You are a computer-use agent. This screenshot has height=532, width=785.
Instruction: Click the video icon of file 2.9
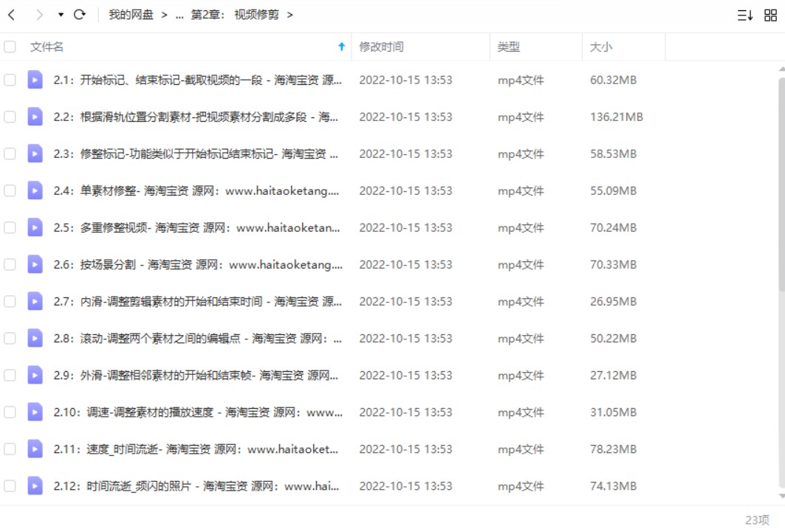35,375
